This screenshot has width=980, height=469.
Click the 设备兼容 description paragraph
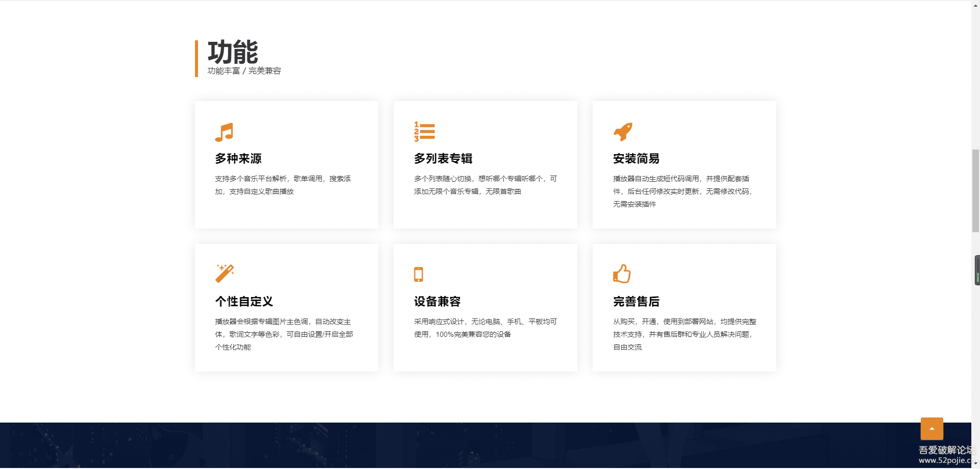click(x=485, y=328)
